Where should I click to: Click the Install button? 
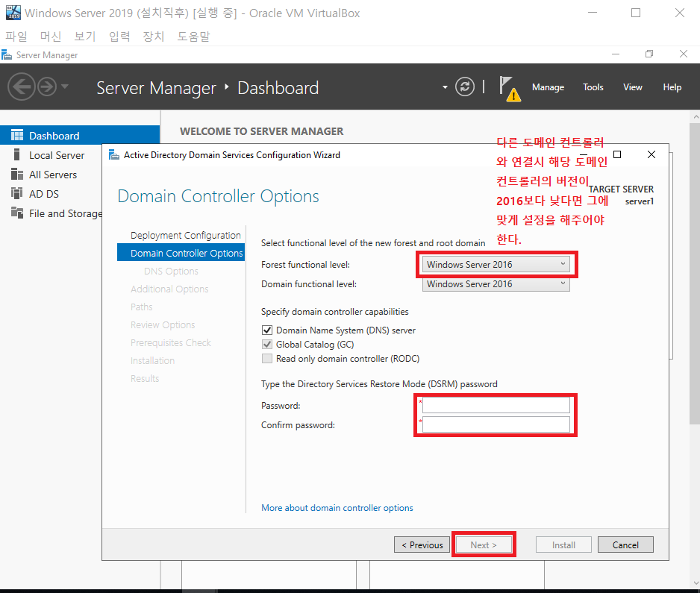[x=563, y=545]
